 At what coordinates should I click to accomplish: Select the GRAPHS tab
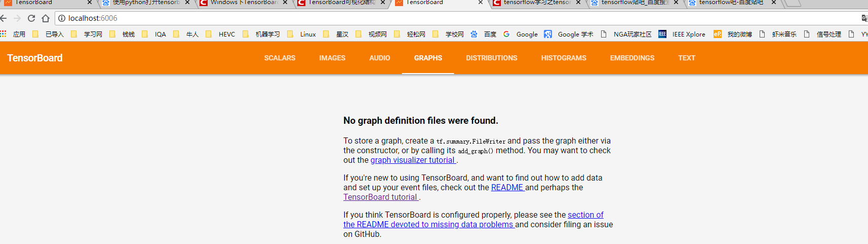pos(428,58)
